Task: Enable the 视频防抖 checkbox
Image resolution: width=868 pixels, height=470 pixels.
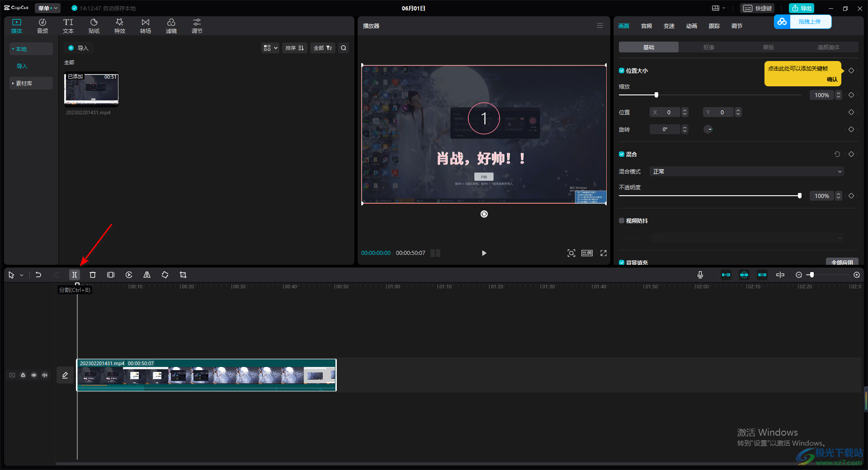Action: coord(622,221)
